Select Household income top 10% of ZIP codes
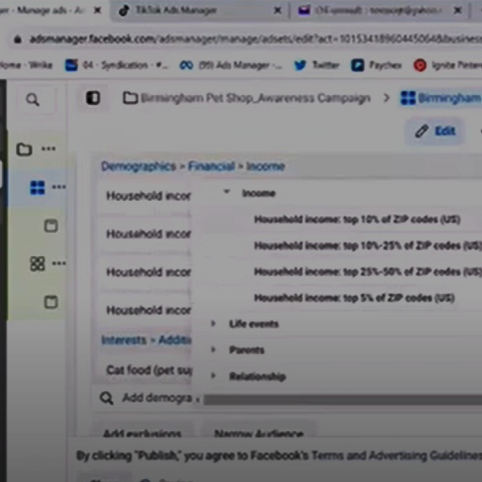This screenshot has height=482, width=482. pyautogui.click(x=357, y=220)
